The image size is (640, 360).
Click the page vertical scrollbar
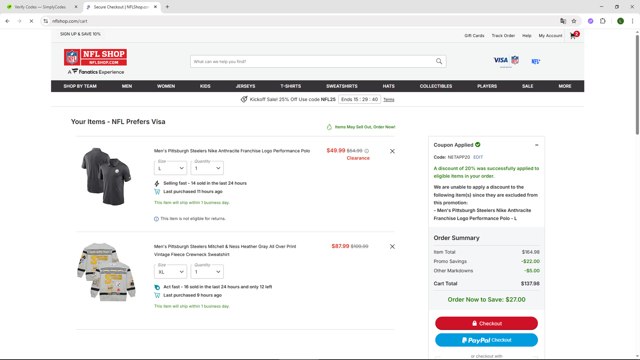(x=637, y=85)
